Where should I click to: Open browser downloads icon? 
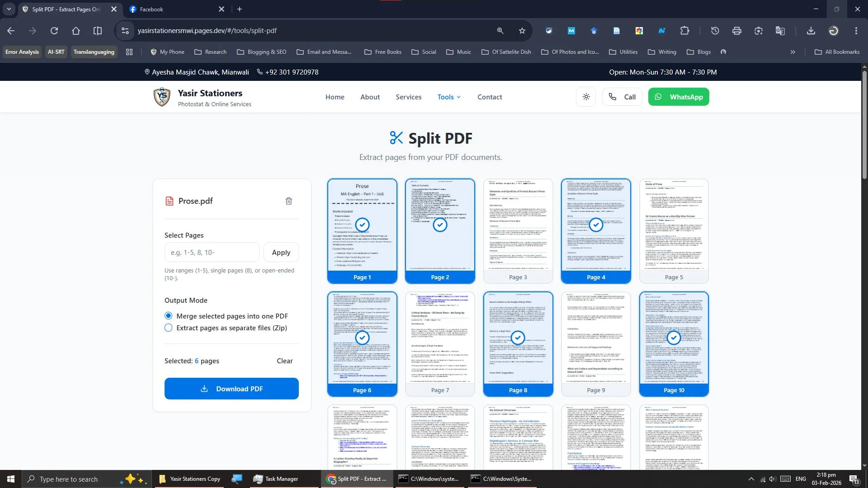(811, 31)
